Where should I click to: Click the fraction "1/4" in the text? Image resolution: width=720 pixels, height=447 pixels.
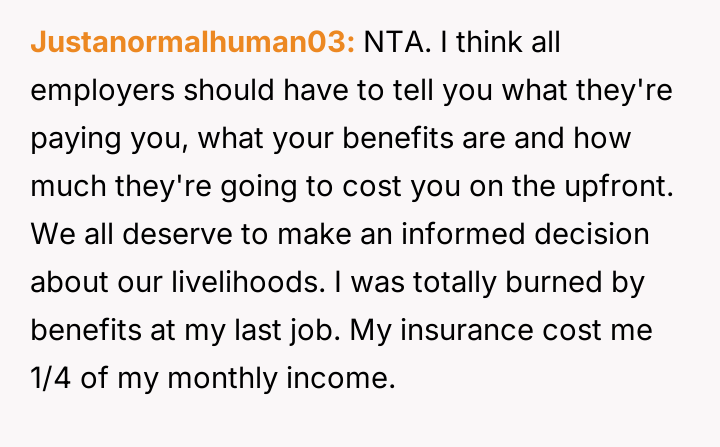tap(54, 377)
